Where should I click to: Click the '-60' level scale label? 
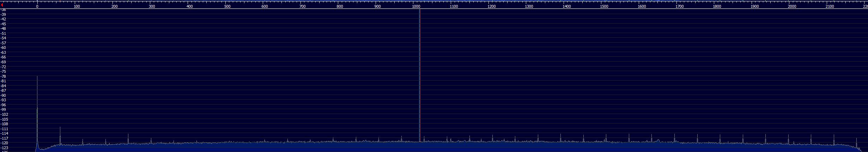point(3,47)
